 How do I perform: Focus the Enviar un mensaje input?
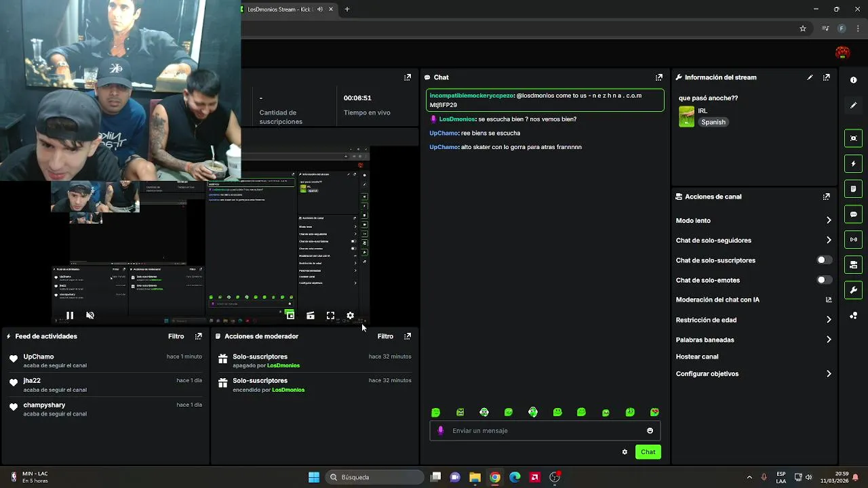click(x=545, y=430)
